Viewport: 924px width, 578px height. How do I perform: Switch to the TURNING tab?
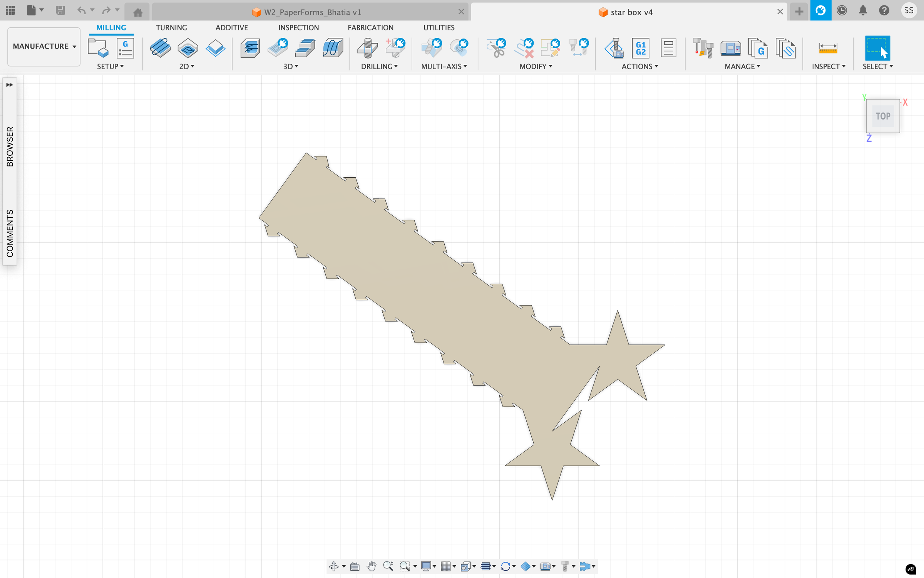(171, 28)
